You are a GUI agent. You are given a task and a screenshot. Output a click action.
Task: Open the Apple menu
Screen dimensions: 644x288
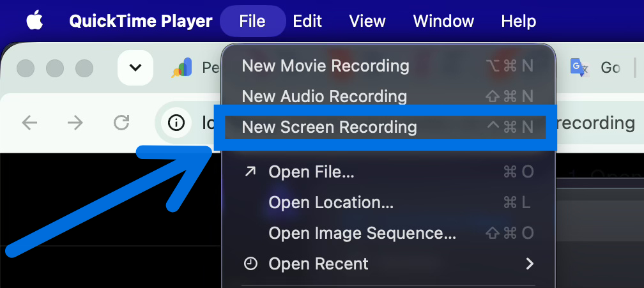[x=34, y=21]
